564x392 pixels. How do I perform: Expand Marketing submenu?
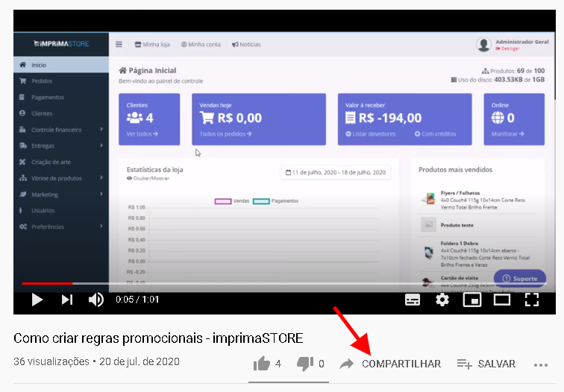click(61, 194)
